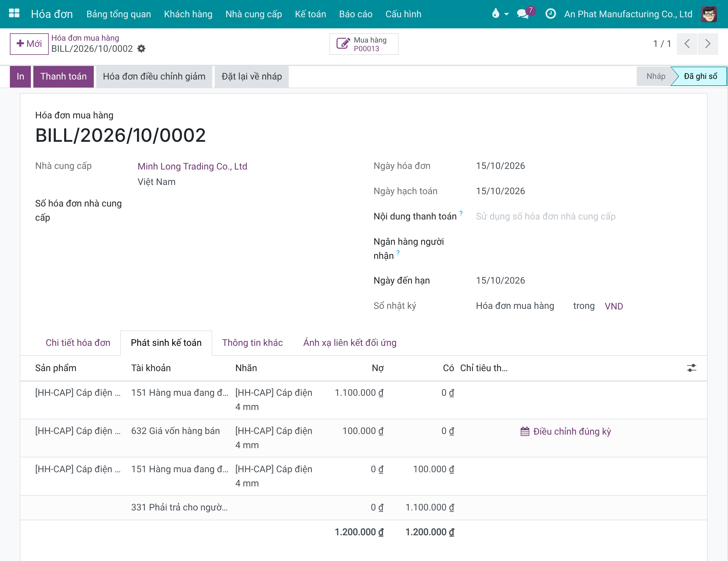Click the user avatar picture
This screenshot has height=561, width=728.
coord(708,14)
